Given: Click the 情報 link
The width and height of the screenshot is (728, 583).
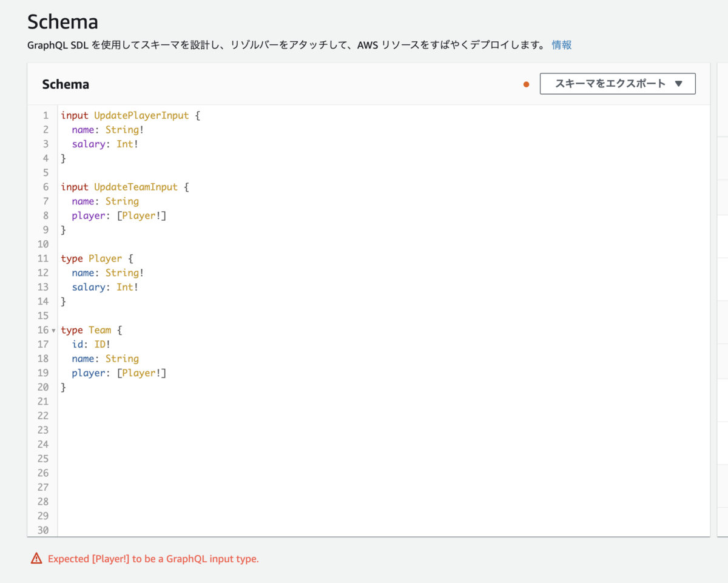Looking at the screenshot, I should click(562, 45).
